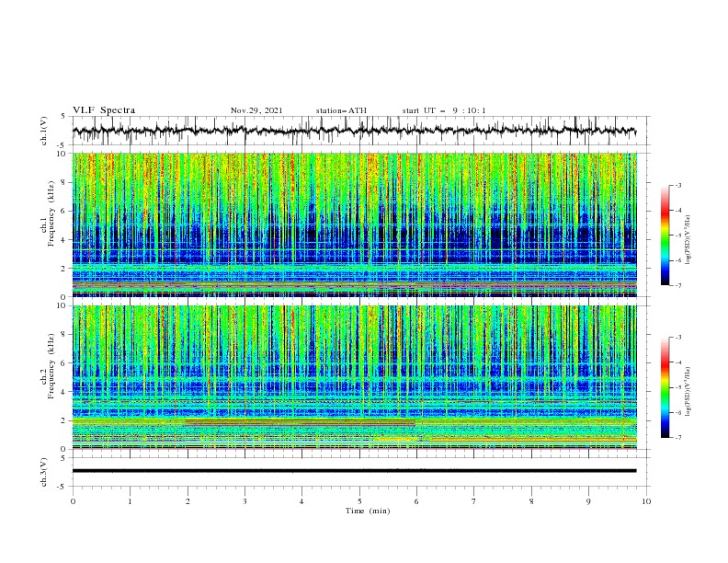The height and width of the screenshot is (563, 728).
Task: Click the '-5' tick on ch.1(V) axis
Action: pos(63,145)
